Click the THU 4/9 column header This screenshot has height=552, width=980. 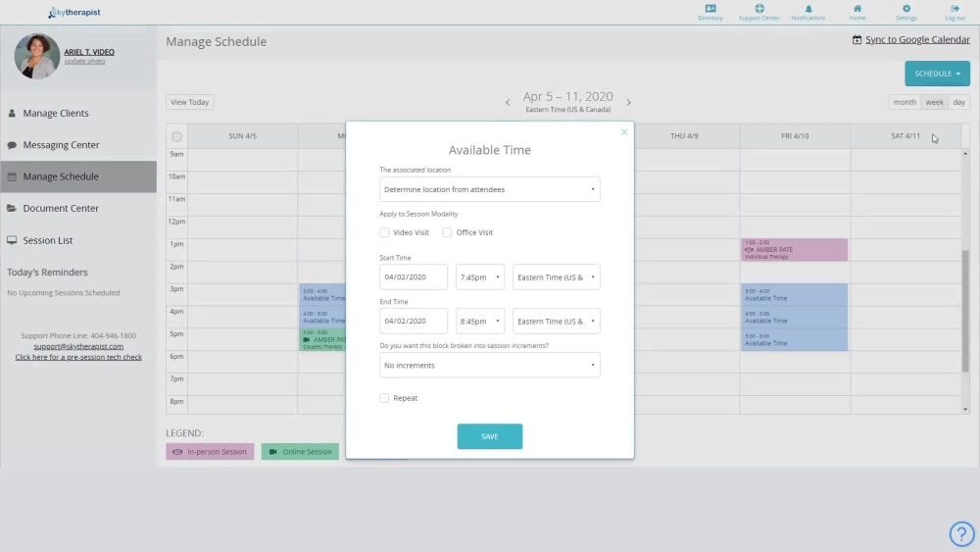(x=684, y=135)
